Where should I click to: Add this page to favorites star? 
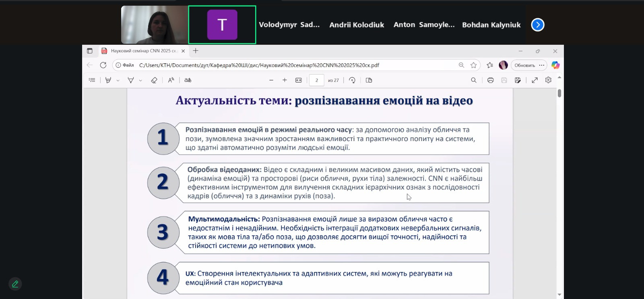[x=474, y=65]
